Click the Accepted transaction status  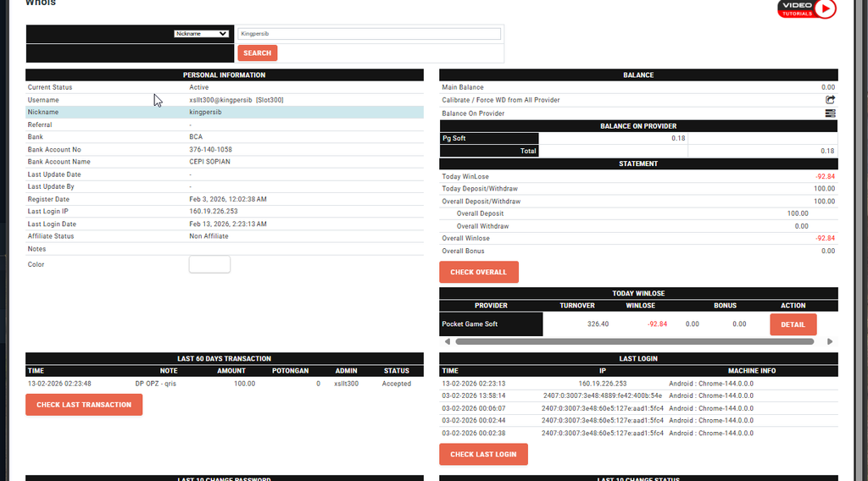pos(397,384)
